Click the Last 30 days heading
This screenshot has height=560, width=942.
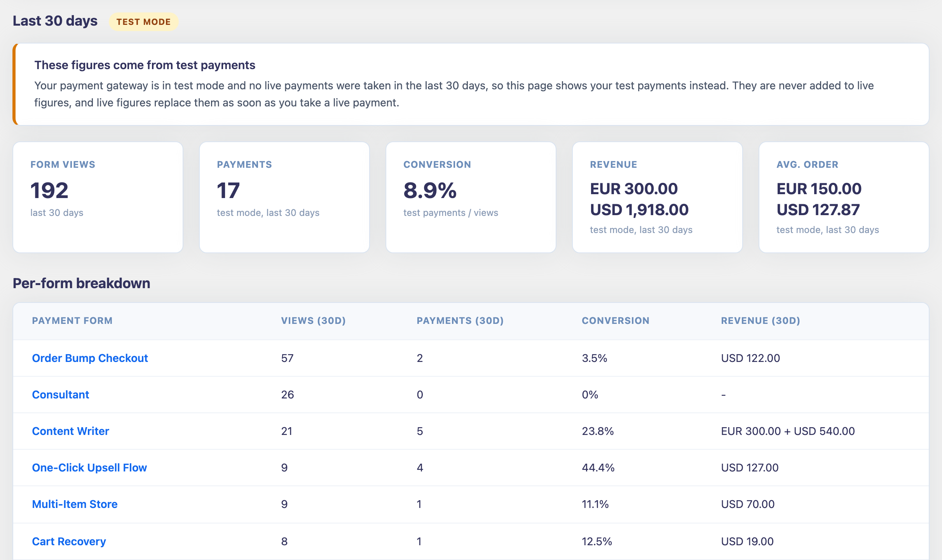click(55, 21)
